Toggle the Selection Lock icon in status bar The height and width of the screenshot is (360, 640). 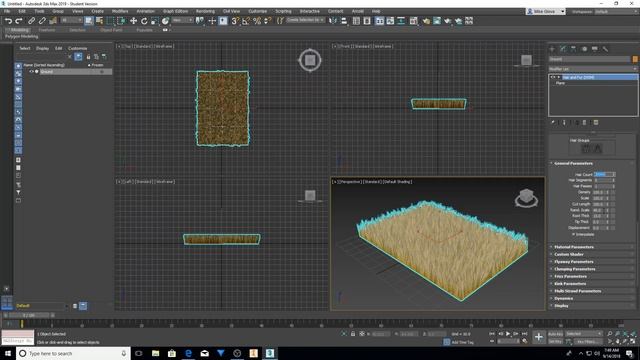coord(353,334)
